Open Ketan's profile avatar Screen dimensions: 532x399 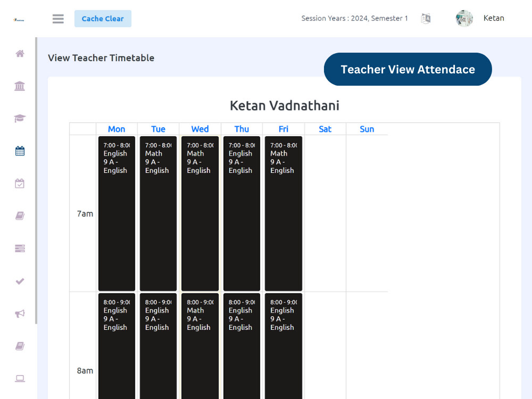tap(464, 18)
